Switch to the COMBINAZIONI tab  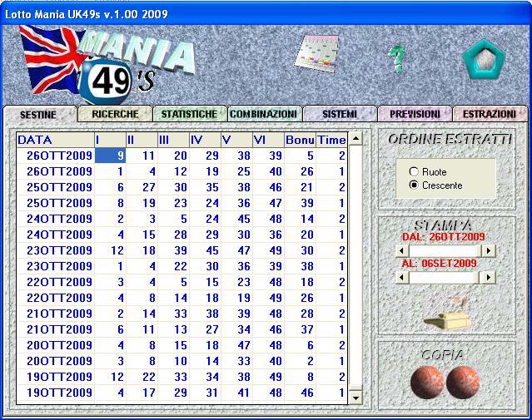click(264, 114)
